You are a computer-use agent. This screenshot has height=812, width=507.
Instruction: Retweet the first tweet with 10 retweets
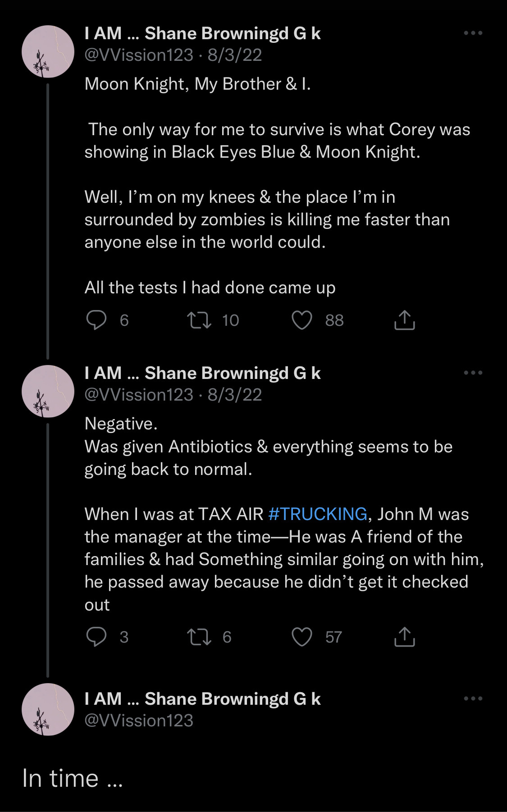point(199,320)
